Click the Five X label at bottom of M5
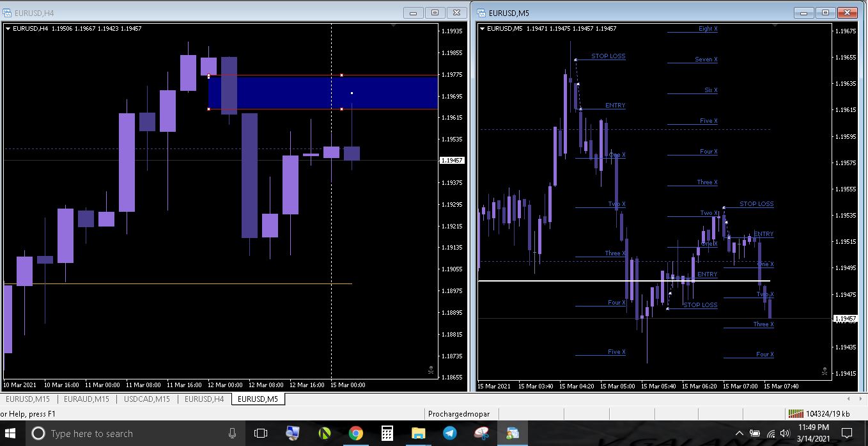The image size is (868, 446). tap(616, 352)
